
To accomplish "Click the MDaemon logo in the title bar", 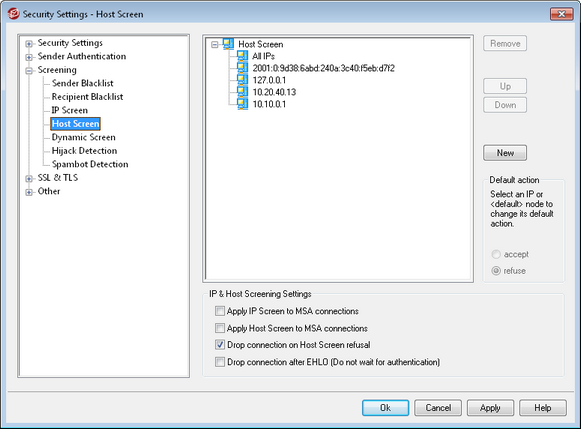I will [x=14, y=14].
